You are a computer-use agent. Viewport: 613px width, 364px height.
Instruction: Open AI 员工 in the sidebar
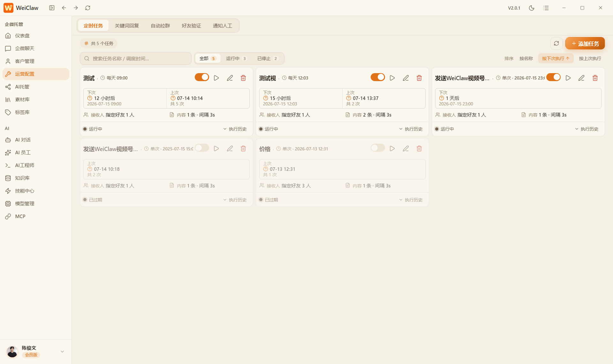(36, 153)
